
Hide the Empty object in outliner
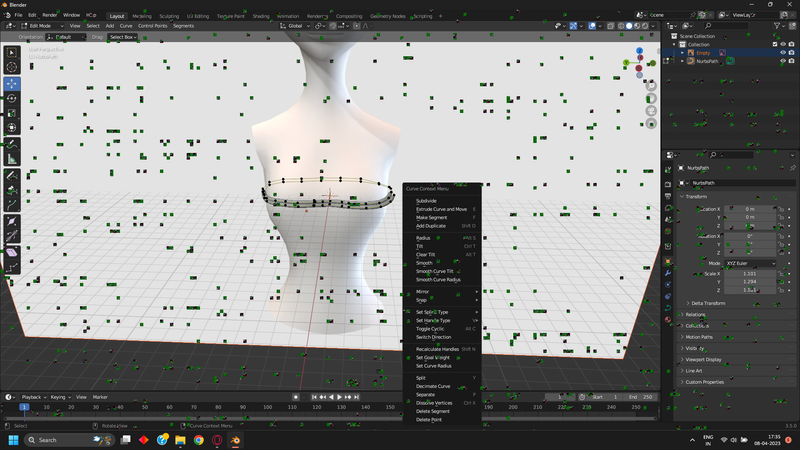783,53
